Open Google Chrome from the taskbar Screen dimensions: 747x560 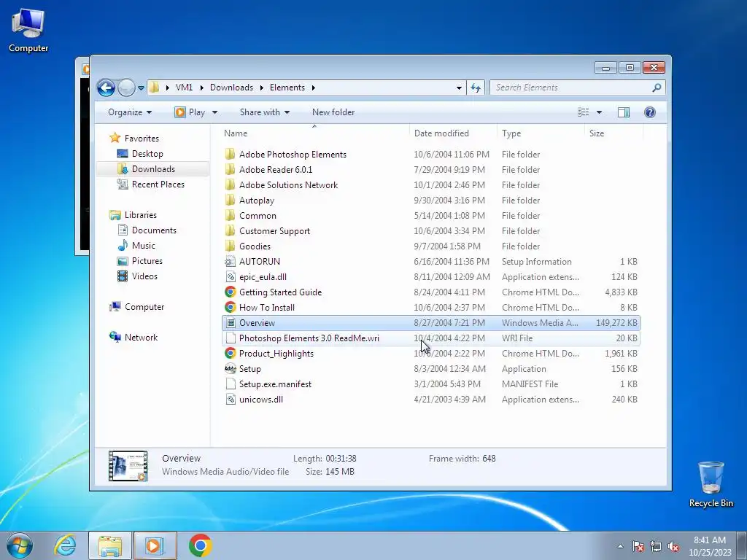tap(200, 545)
